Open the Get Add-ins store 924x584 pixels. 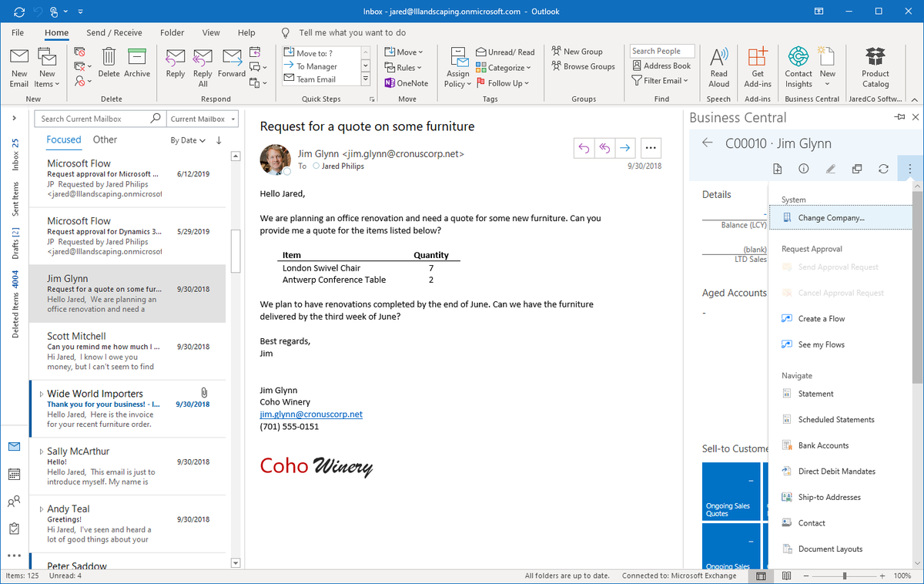point(758,68)
